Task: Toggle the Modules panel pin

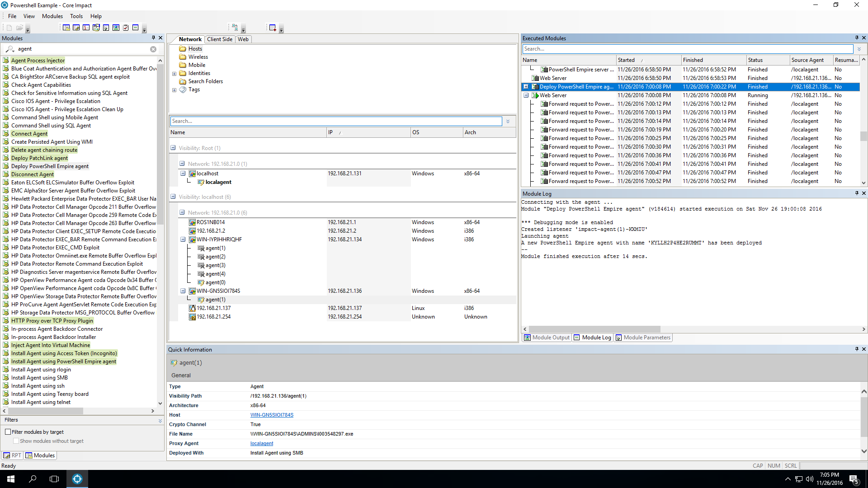Action: 153,38
